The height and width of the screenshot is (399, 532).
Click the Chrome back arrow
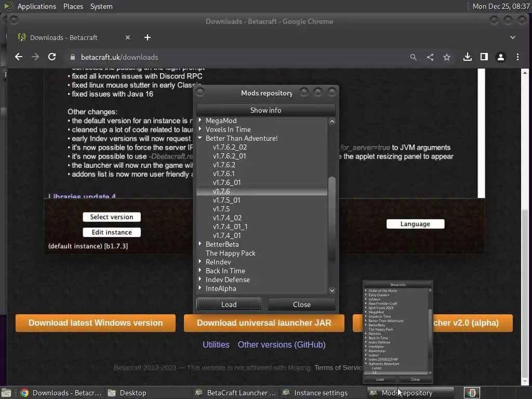pos(19,57)
